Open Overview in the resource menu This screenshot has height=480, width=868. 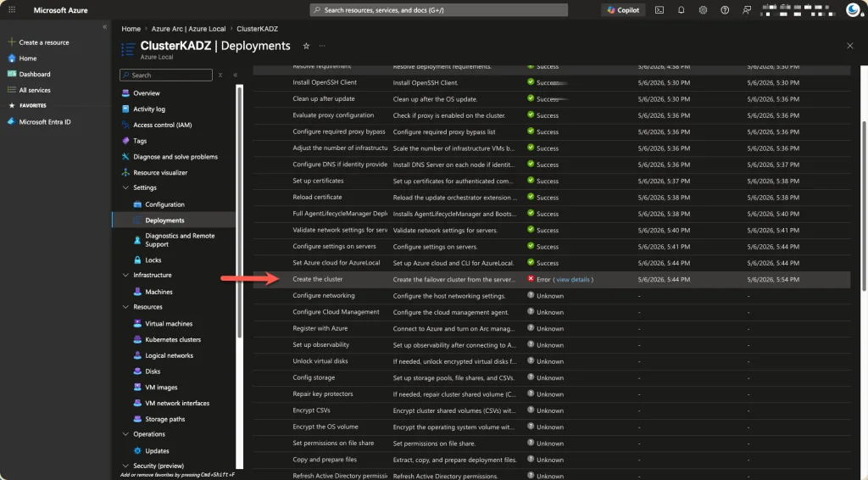(146, 93)
